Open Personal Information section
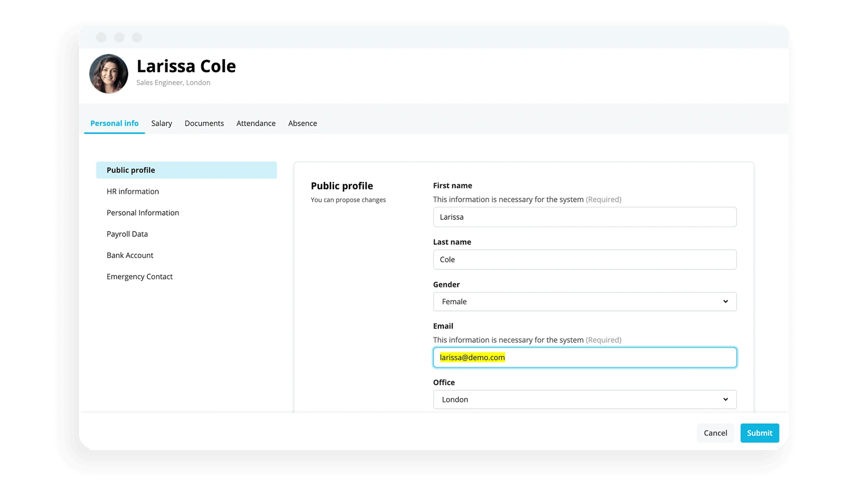The image size is (868, 484). [142, 213]
